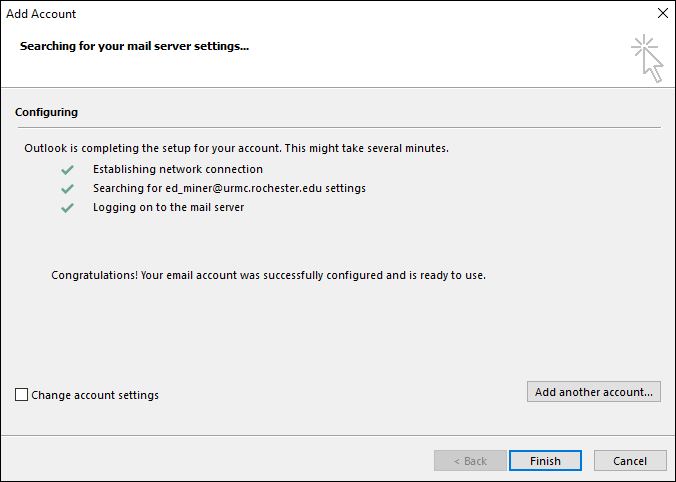Image resolution: width=676 pixels, height=482 pixels.
Task: Click the ed_miner@urmc.rochester.edu settings step text
Action: pos(229,188)
